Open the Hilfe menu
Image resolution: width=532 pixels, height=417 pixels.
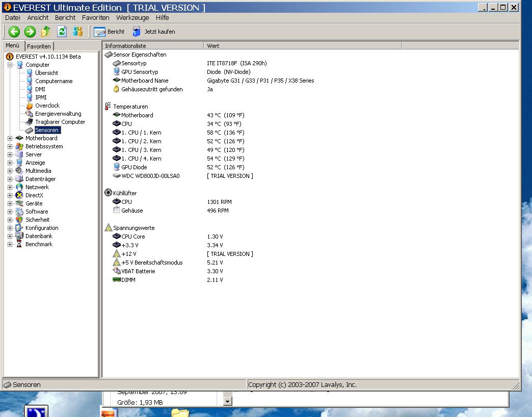(x=162, y=18)
